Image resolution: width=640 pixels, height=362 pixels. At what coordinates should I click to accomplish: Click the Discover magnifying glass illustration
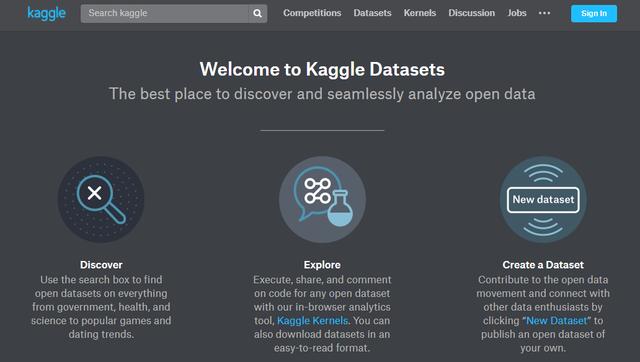pyautogui.click(x=101, y=200)
